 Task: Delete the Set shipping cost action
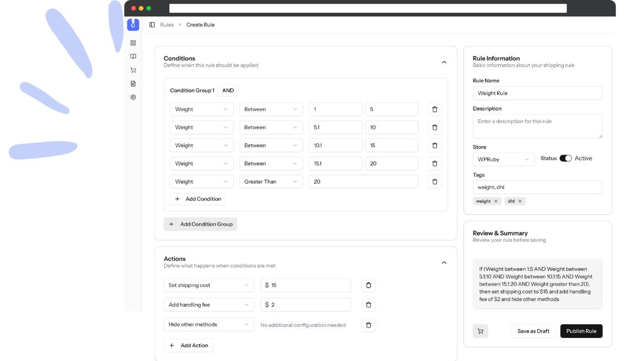point(368,285)
